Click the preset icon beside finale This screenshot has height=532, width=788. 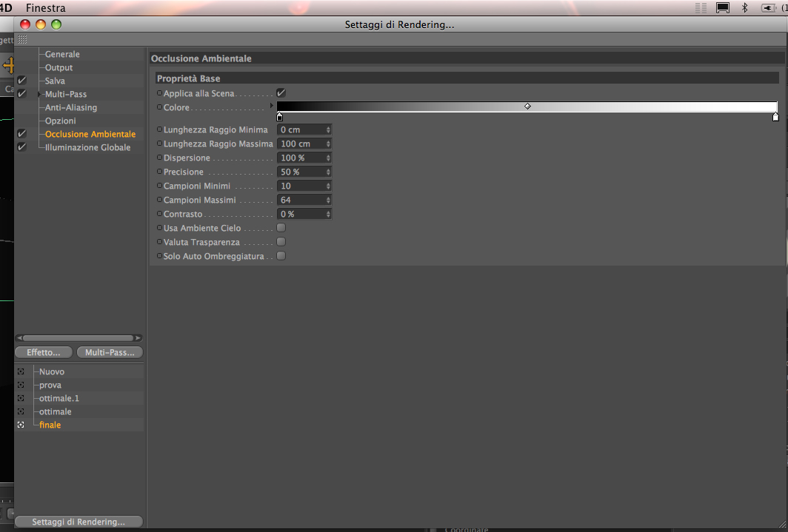tap(21, 425)
